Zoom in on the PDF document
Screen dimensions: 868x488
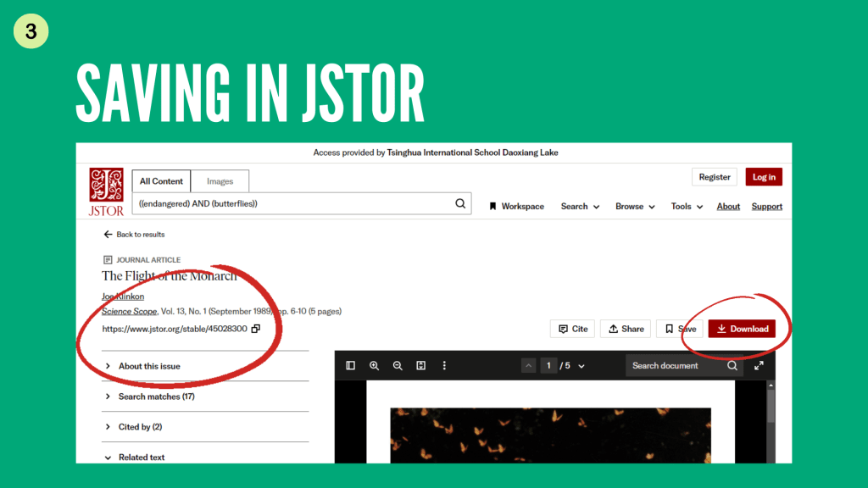tap(374, 366)
